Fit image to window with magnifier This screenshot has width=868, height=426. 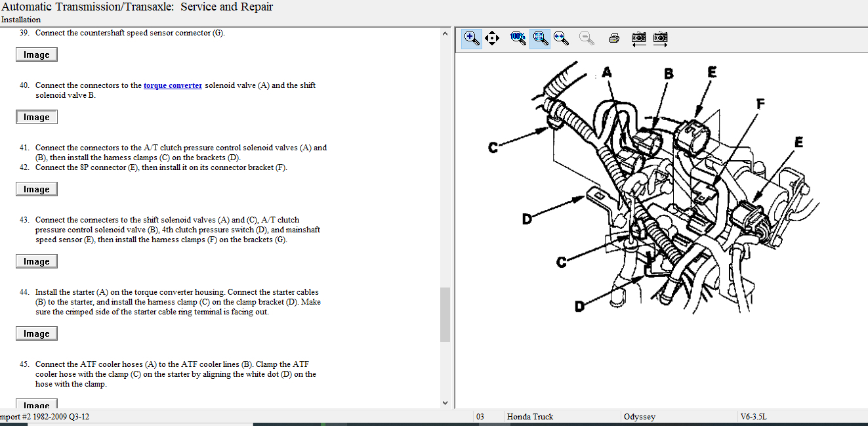tap(540, 38)
